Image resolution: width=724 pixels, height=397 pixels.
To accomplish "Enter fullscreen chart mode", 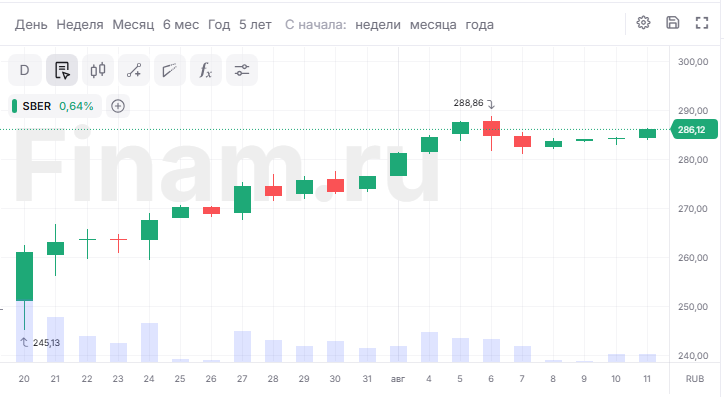I will tap(702, 23).
